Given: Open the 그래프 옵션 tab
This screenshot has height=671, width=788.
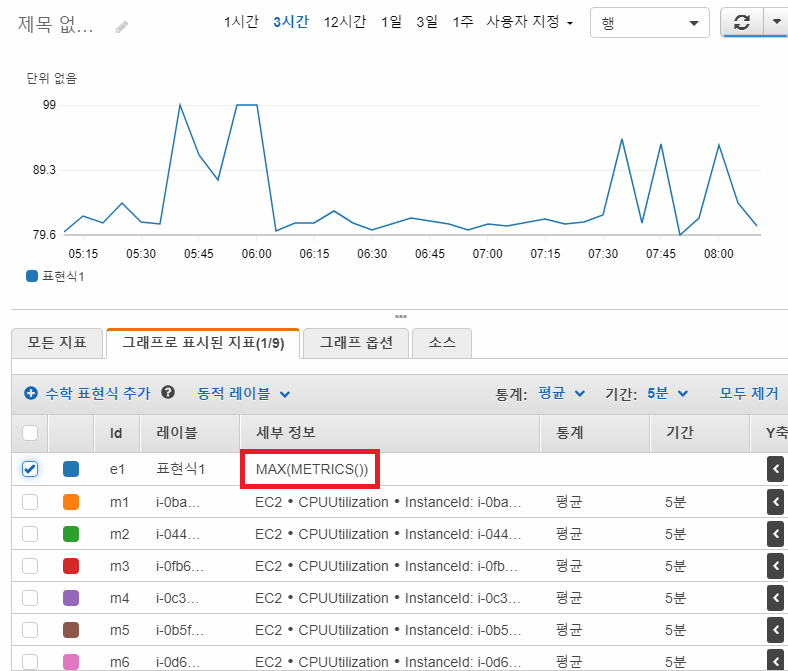Looking at the screenshot, I should click(x=355, y=343).
